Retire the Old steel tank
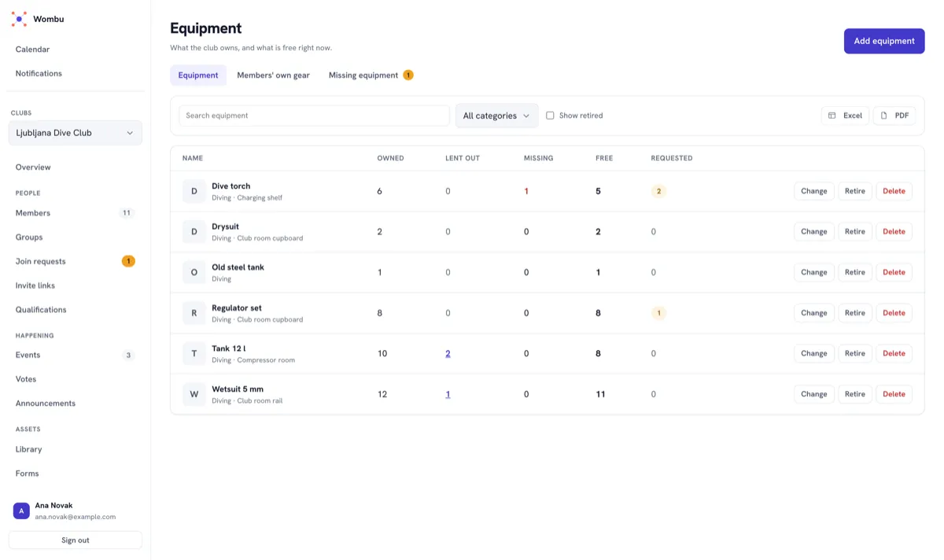944x560 pixels. (855, 272)
